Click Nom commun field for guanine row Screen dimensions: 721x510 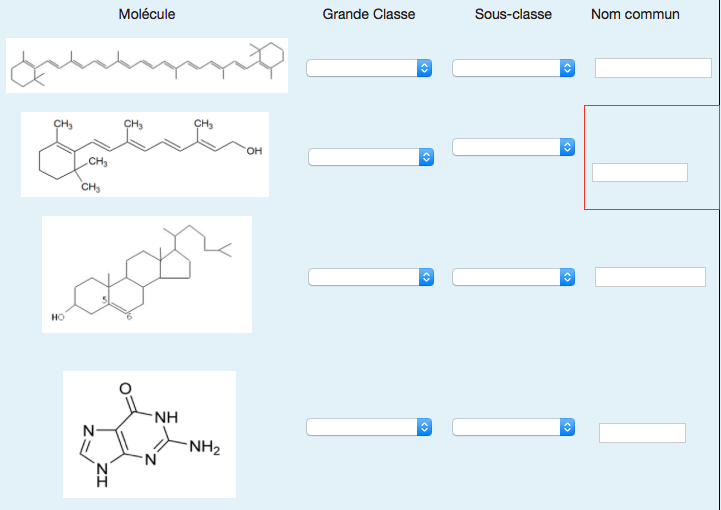642,433
